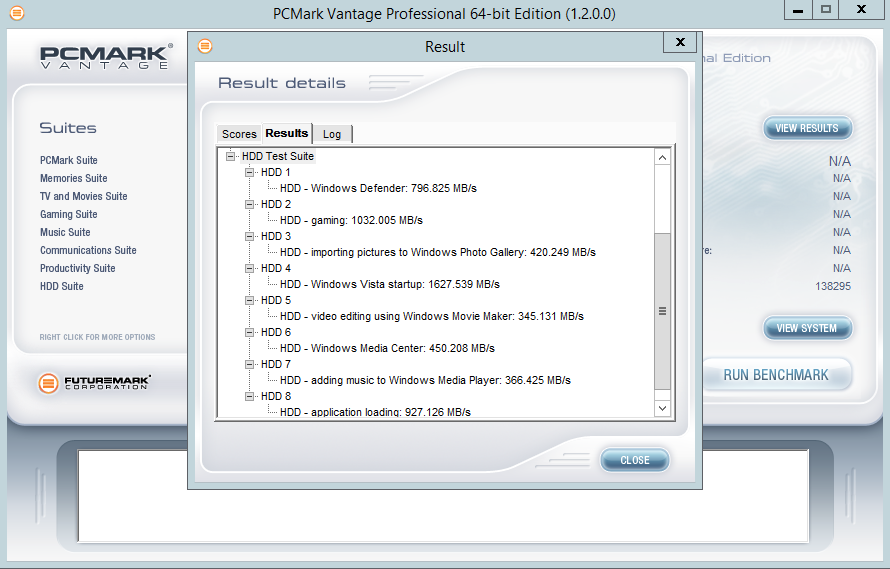
Task: Select Communications Suite
Action: pyautogui.click(x=88, y=250)
